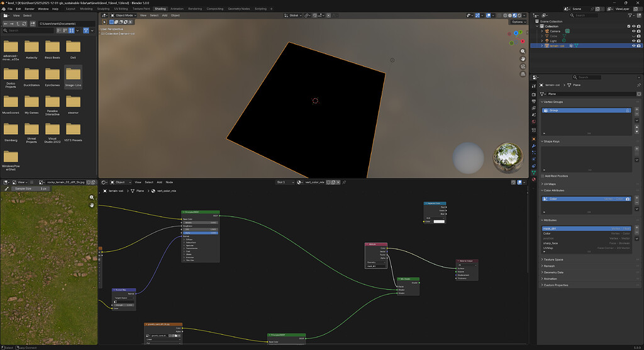
Task: Show the Cube object in viewport
Action: tap(634, 36)
